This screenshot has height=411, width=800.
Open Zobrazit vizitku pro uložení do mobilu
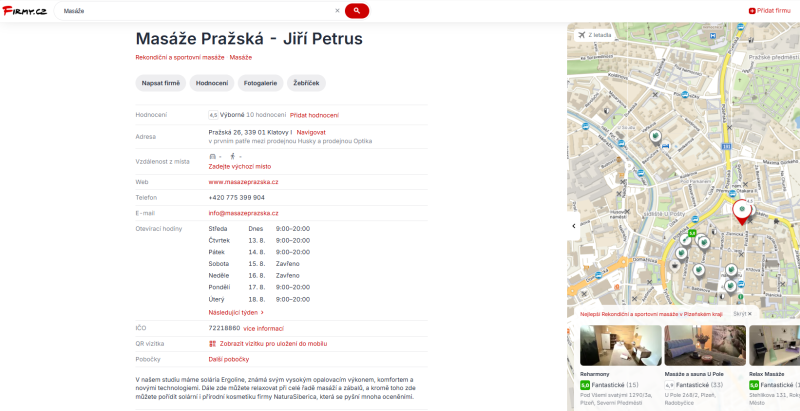click(273, 344)
